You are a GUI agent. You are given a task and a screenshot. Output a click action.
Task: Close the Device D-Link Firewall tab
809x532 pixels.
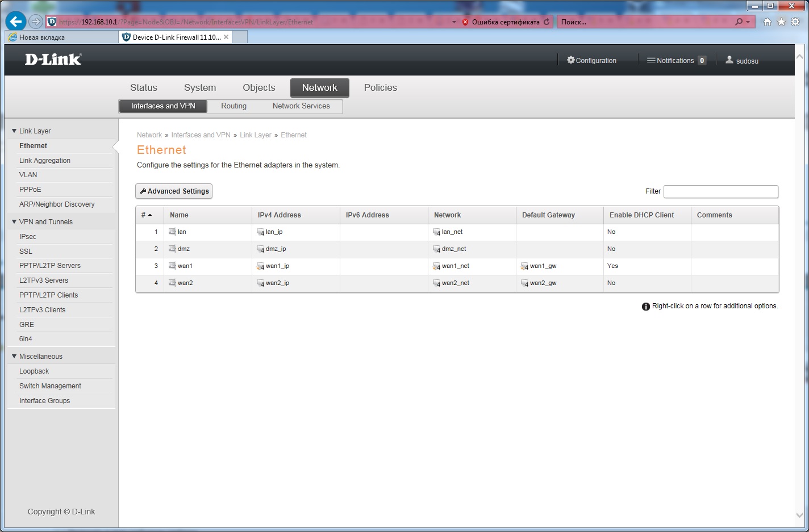point(226,37)
